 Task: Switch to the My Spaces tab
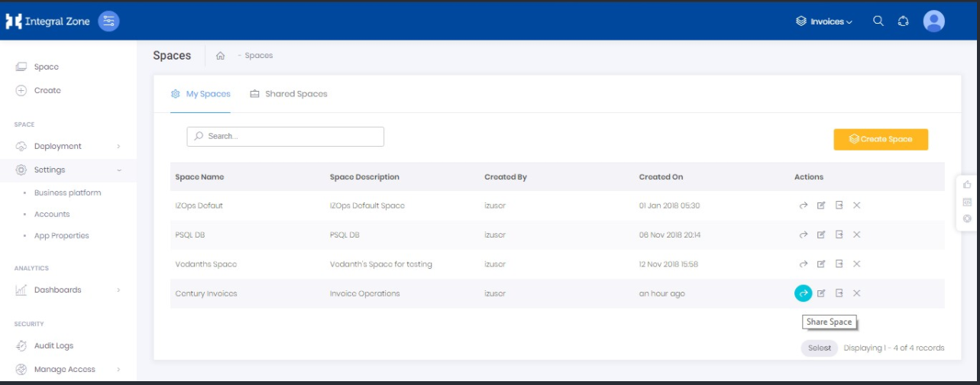pyautogui.click(x=201, y=94)
